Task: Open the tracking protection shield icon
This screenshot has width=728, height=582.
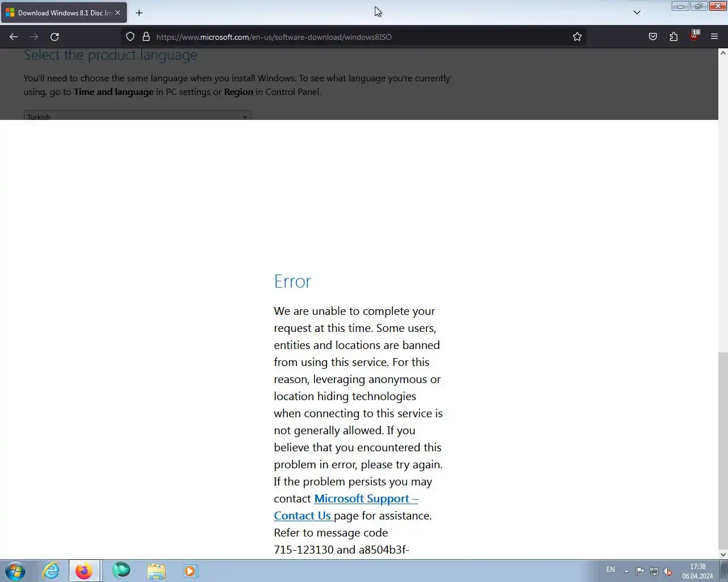Action: 130,37
